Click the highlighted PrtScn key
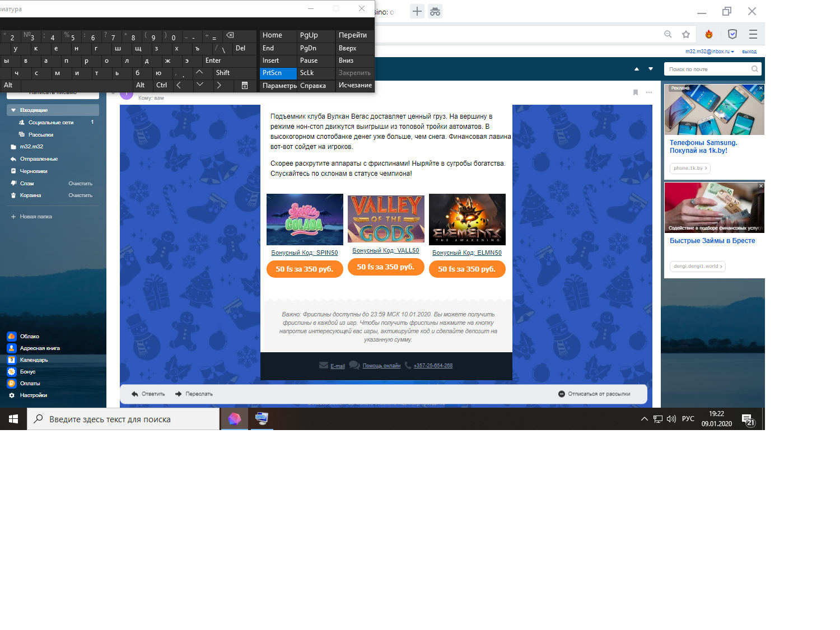This screenshot has height=630, width=840. tap(278, 73)
